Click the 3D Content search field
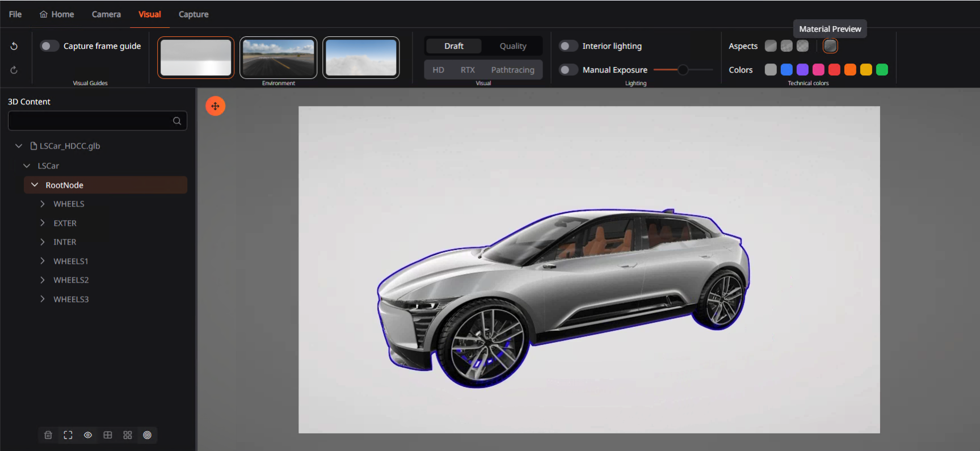 98,121
